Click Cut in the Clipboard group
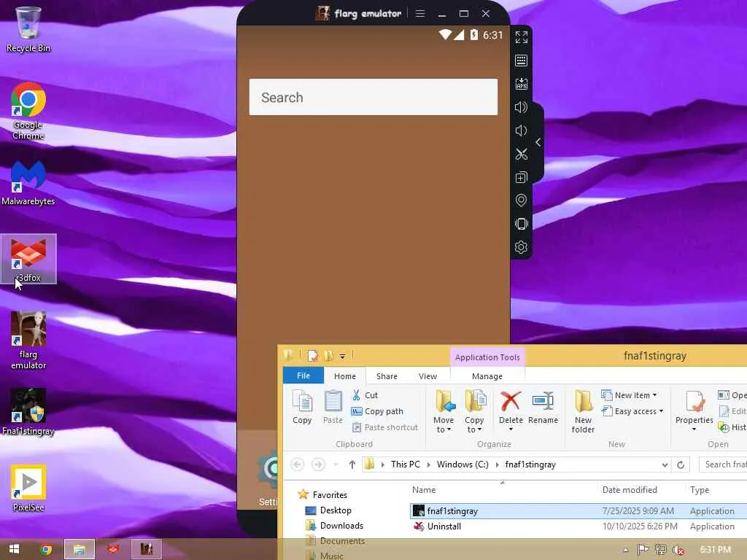 coord(365,395)
